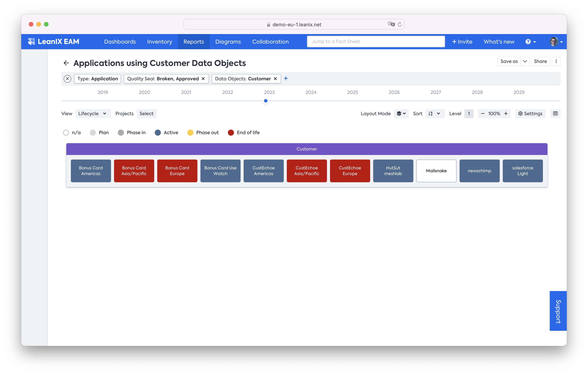Open the Diagrams menu
588x374 pixels.
click(x=228, y=42)
